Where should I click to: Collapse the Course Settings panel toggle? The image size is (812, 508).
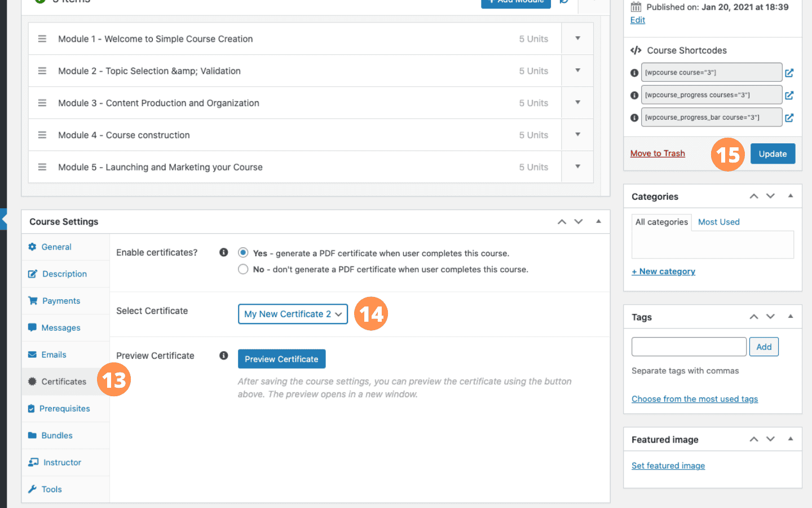coord(599,222)
